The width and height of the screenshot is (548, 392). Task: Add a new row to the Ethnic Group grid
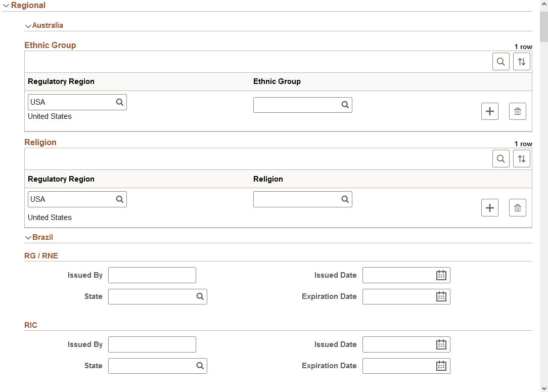(x=489, y=111)
